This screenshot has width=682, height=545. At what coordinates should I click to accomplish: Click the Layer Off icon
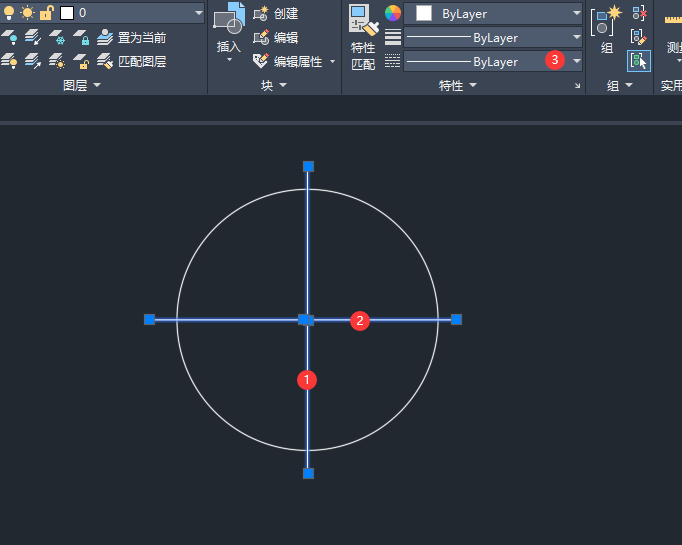click(x=9, y=37)
